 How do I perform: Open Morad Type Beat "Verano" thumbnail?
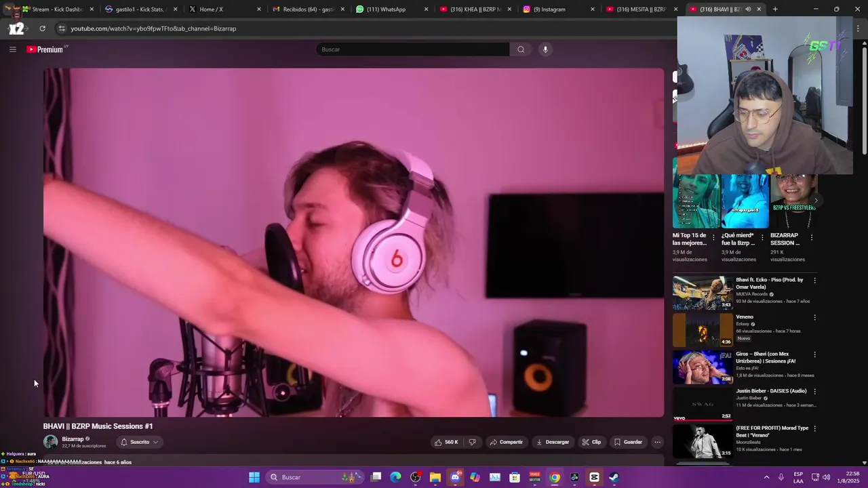tap(703, 441)
